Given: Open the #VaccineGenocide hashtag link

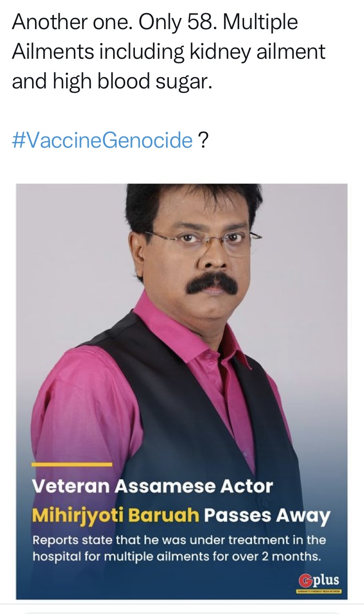Looking at the screenshot, I should (x=102, y=140).
